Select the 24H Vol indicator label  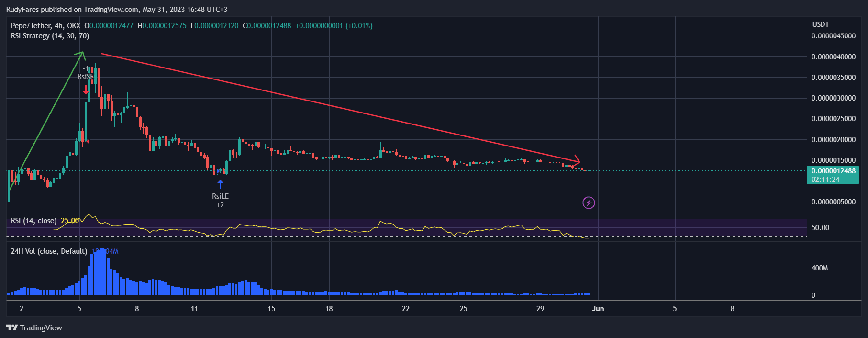[x=49, y=251]
